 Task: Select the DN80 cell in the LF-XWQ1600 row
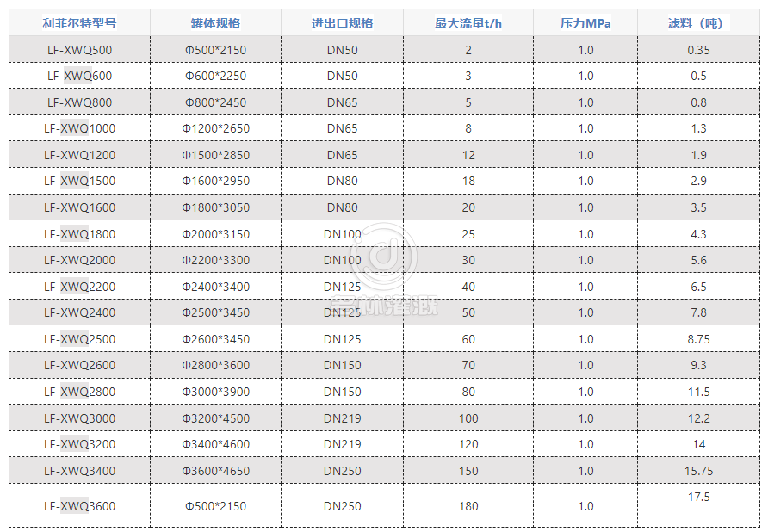(x=342, y=207)
